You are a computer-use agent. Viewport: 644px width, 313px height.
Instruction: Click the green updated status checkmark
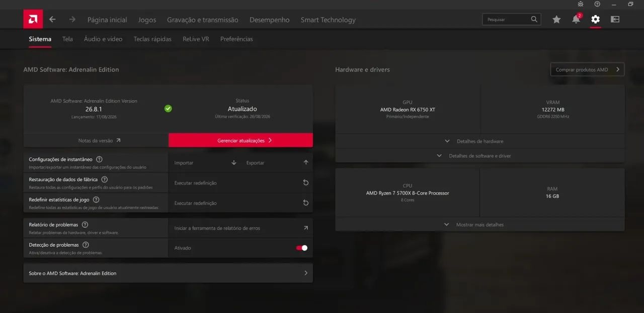[168, 108]
